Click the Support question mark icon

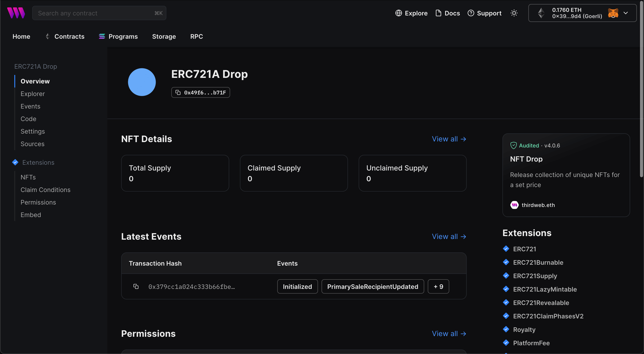pos(471,13)
